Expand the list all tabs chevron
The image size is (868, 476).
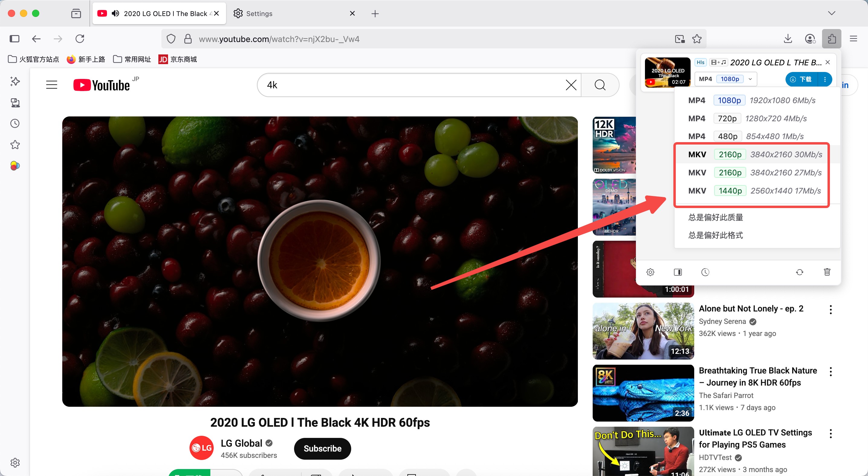(831, 13)
